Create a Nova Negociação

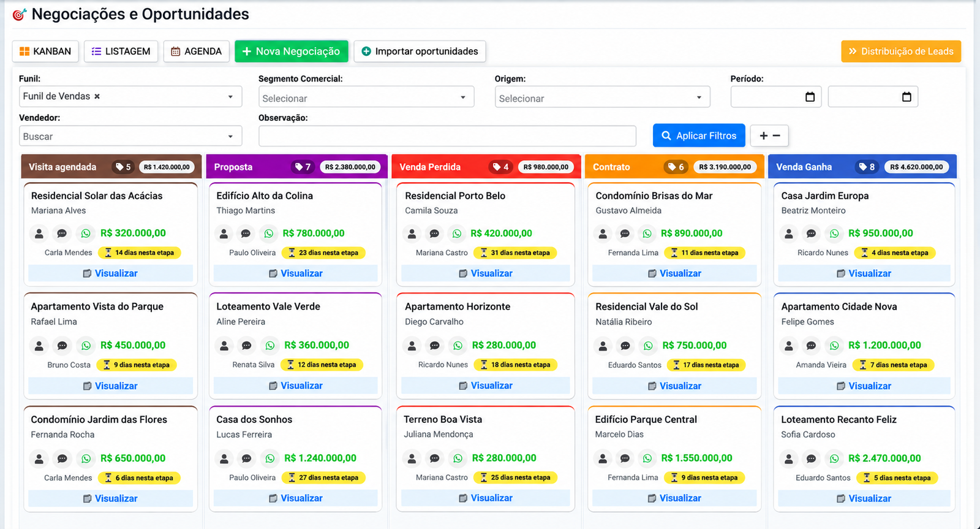[292, 51]
